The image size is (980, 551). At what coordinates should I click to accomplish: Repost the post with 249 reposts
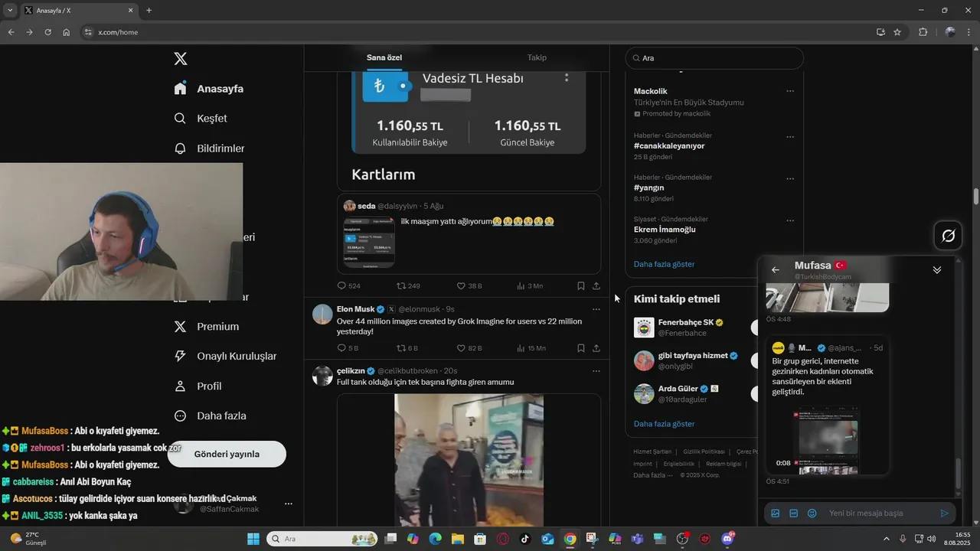coord(408,285)
